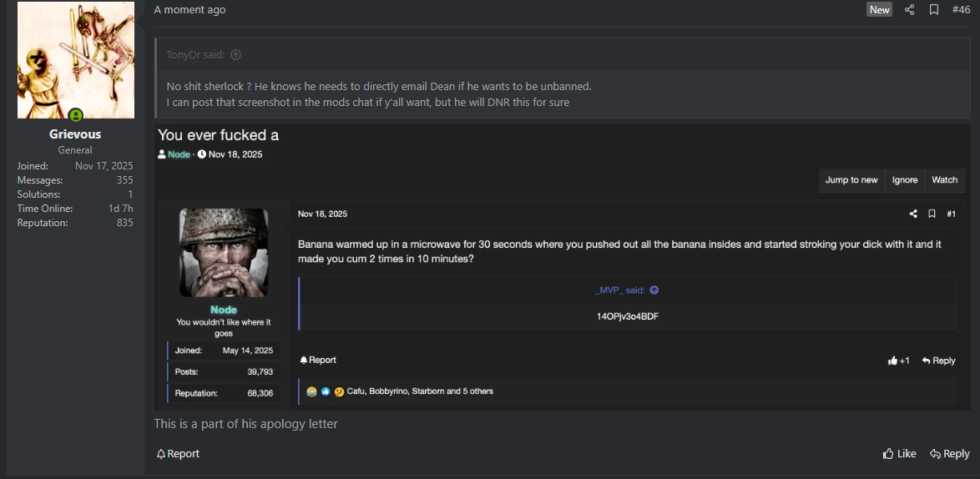Toggle Watch on the embedded thread
980x479 pixels.
coord(944,180)
